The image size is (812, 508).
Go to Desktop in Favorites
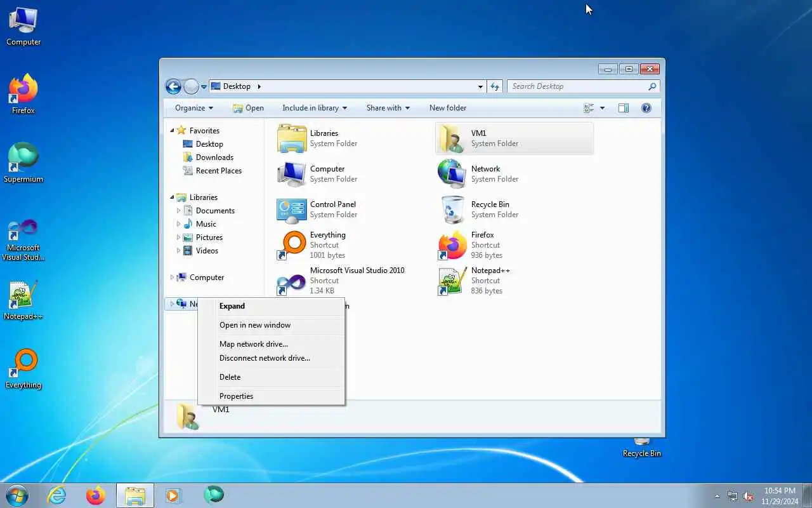203,144
